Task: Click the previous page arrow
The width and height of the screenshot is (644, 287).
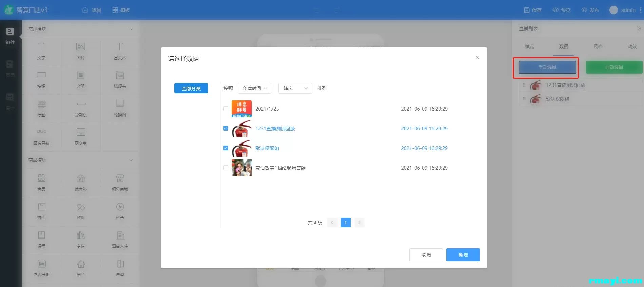Action: pos(332,223)
